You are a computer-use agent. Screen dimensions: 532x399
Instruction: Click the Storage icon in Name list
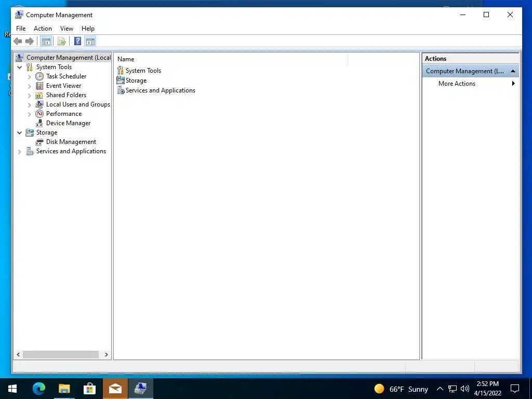tap(121, 80)
